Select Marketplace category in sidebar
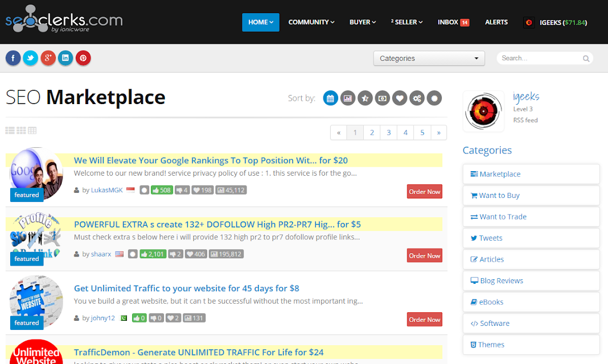The image size is (608, 364). click(531, 174)
